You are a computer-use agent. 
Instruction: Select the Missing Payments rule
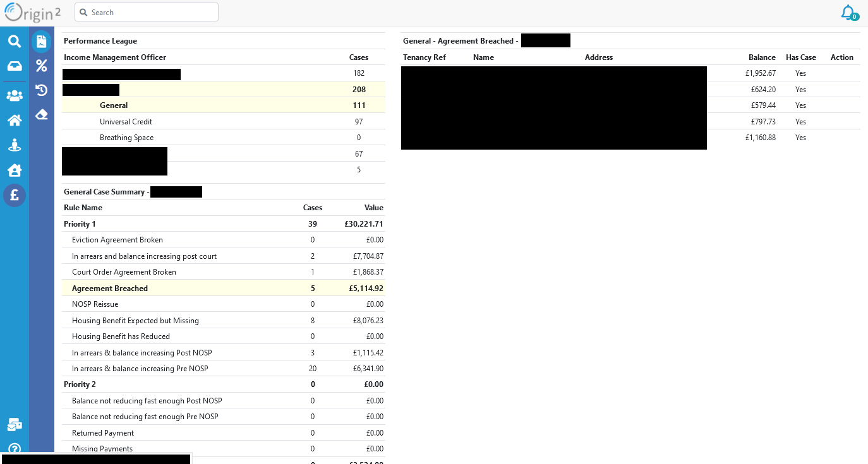(x=224, y=449)
